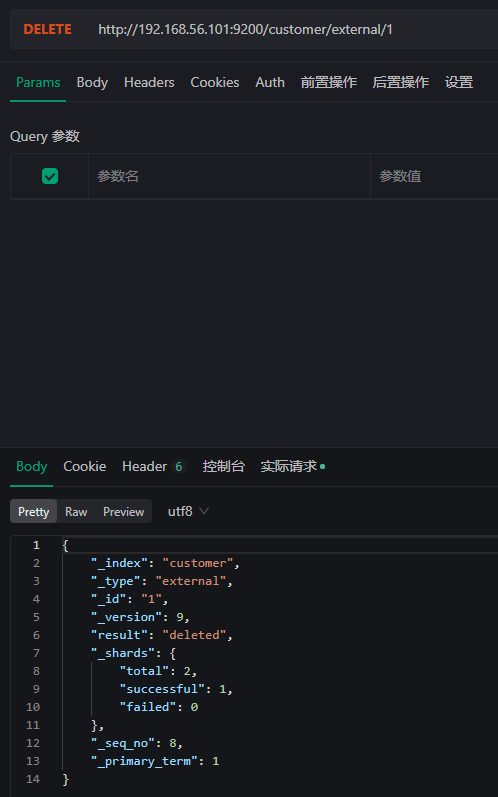Open the Headers tab
This screenshot has height=797, width=498.
click(x=149, y=82)
